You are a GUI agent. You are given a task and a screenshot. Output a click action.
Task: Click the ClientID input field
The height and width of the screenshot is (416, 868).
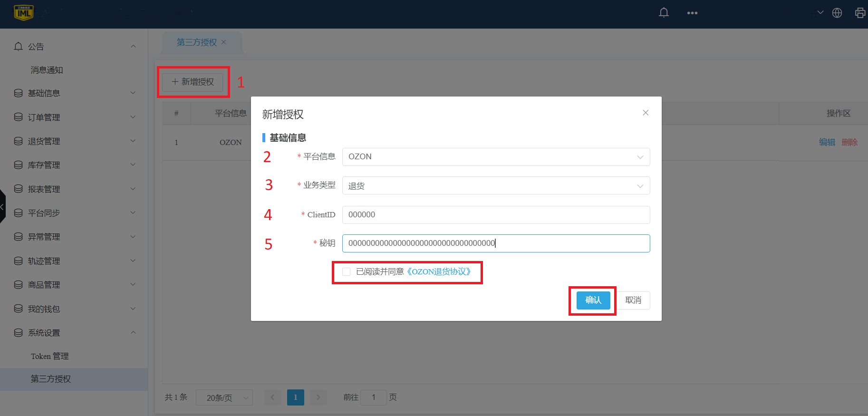click(x=496, y=215)
